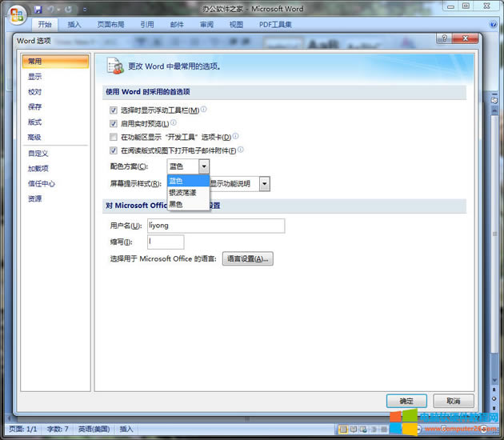Enable 在功能区显示"开发工具"选项卡 checkbox

pos(113,138)
